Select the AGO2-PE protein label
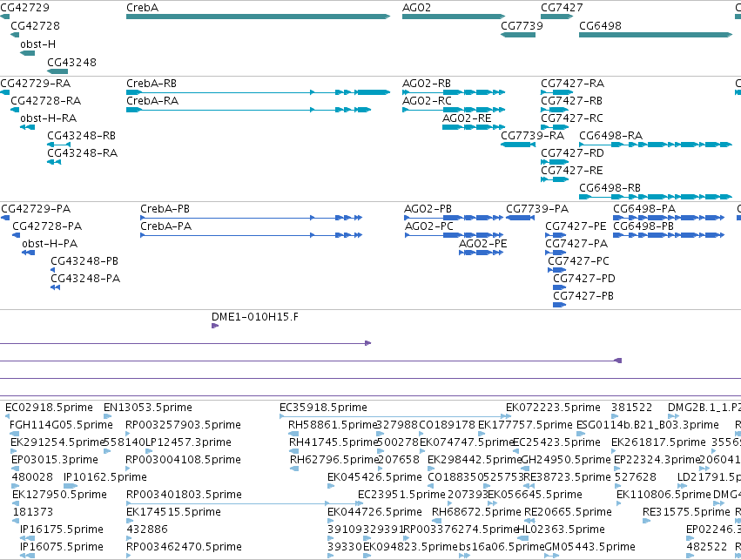 point(482,244)
